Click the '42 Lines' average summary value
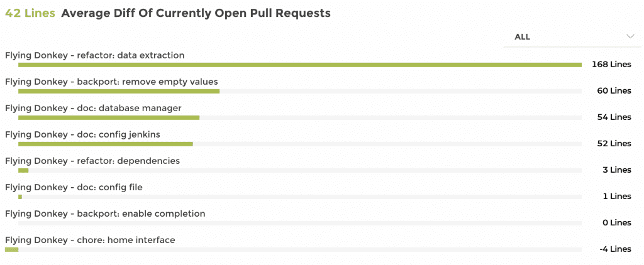This screenshot has height=265, width=644. click(x=30, y=13)
